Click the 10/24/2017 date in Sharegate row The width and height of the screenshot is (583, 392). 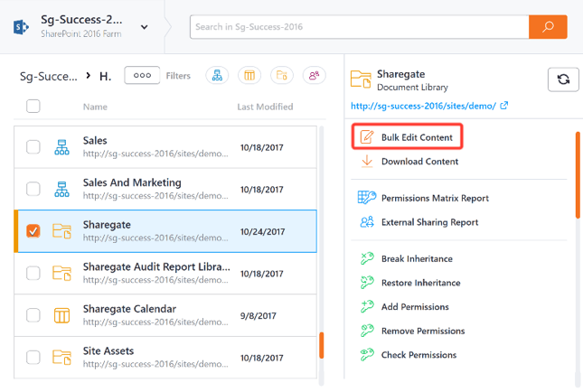[x=262, y=232]
